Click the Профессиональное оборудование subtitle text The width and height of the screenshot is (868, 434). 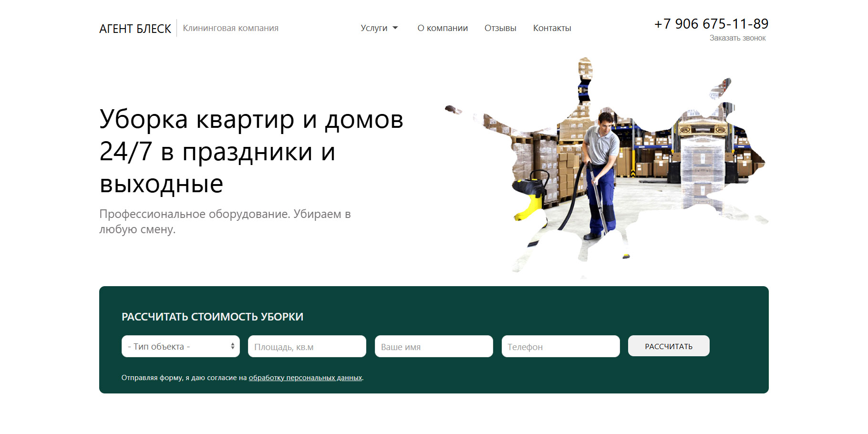click(x=225, y=221)
